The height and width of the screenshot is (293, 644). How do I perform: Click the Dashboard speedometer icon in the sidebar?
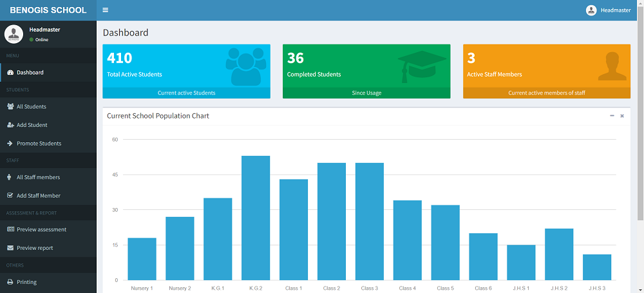tap(10, 73)
